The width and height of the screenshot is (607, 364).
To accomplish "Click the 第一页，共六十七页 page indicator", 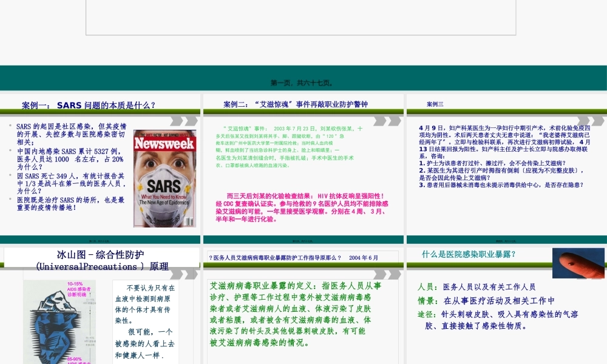I will [302, 83].
